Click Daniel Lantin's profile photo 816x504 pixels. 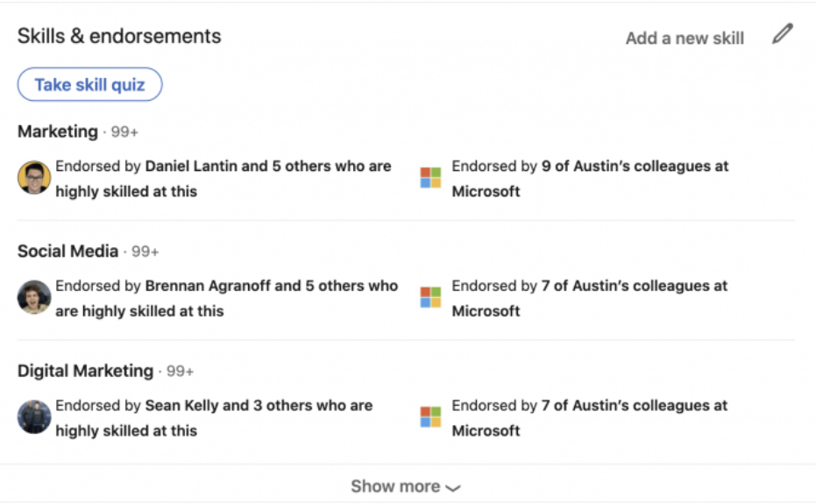coord(34,178)
